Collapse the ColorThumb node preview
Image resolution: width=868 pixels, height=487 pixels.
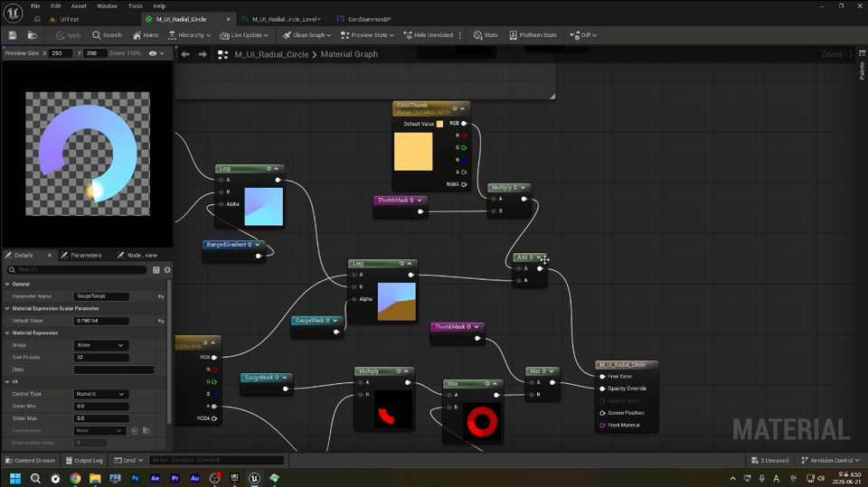point(462,108)
